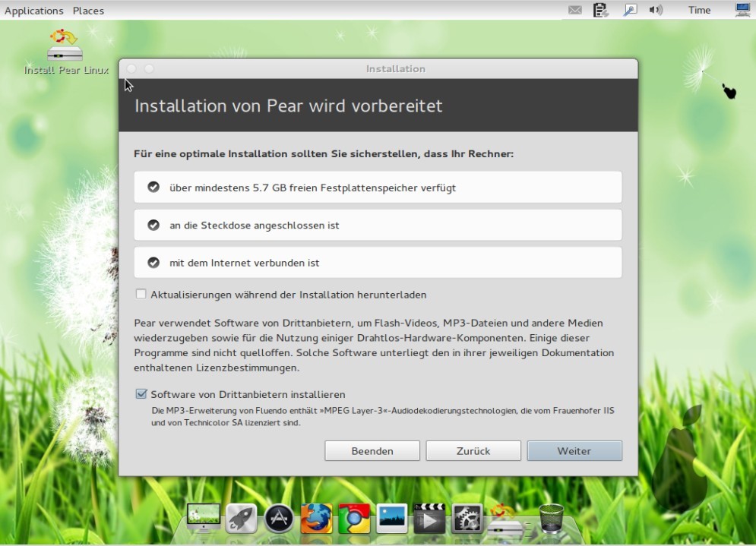
Task: Open the trash can in dock
Action: click(x=551, y=519)
